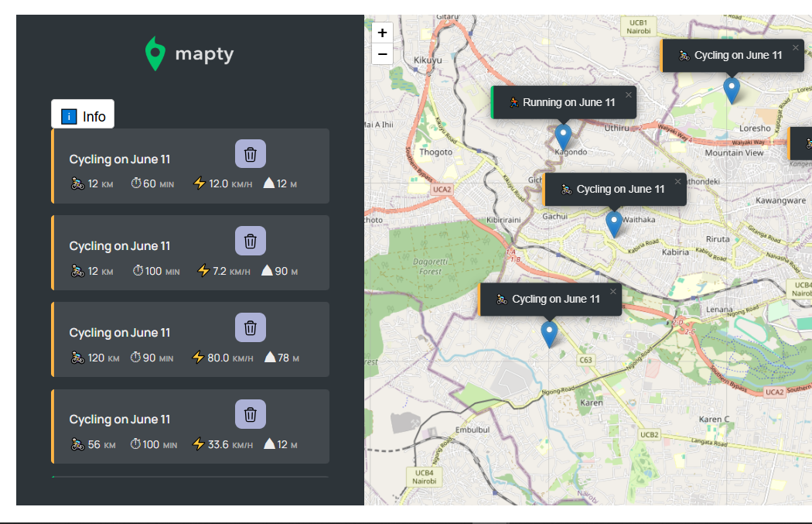This screenshot has height=524, width=812.
Task: Delete the 12 km 60 min cycling workout
Action: tap(250, 154)
